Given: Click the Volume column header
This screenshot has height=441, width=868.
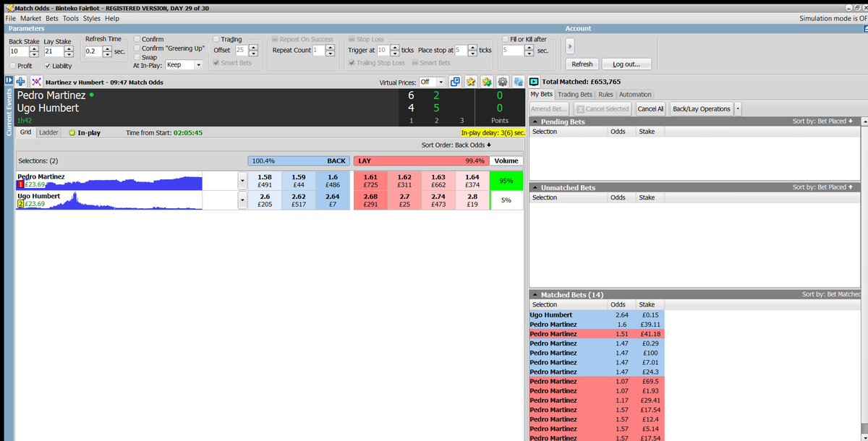Looking at the screenshot, I should tap(506, 160).
